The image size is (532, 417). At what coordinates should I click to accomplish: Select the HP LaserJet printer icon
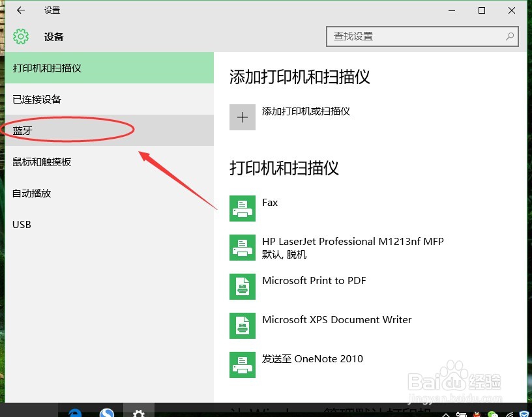(243, 248)
